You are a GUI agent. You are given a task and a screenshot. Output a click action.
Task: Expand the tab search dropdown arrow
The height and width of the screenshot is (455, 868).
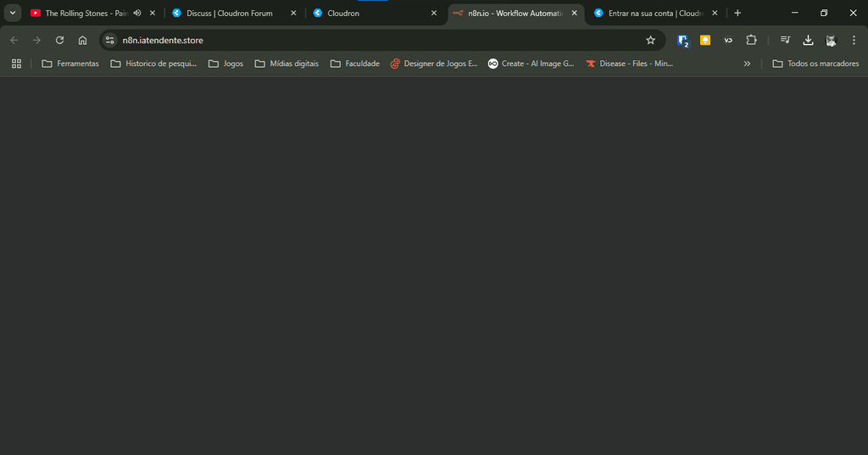[x=13, y=14]
